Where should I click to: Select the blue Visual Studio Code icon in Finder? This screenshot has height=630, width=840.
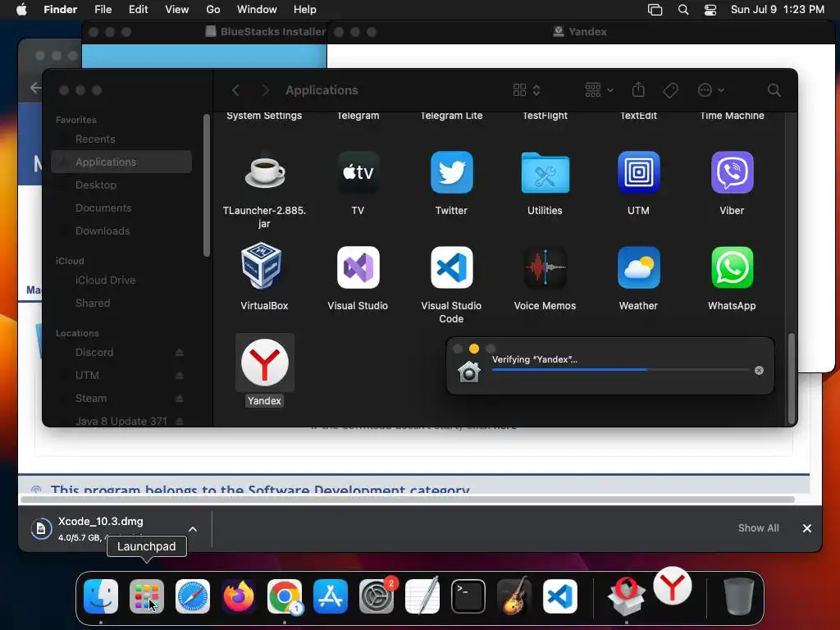pyautogui.click(x=452, y=267)
